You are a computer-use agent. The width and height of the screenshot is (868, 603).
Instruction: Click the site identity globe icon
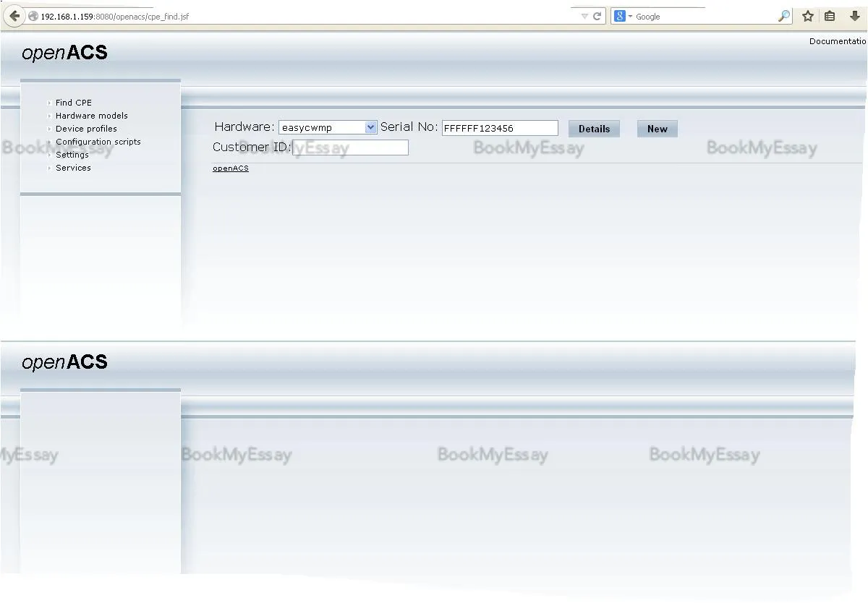[33, 16]
